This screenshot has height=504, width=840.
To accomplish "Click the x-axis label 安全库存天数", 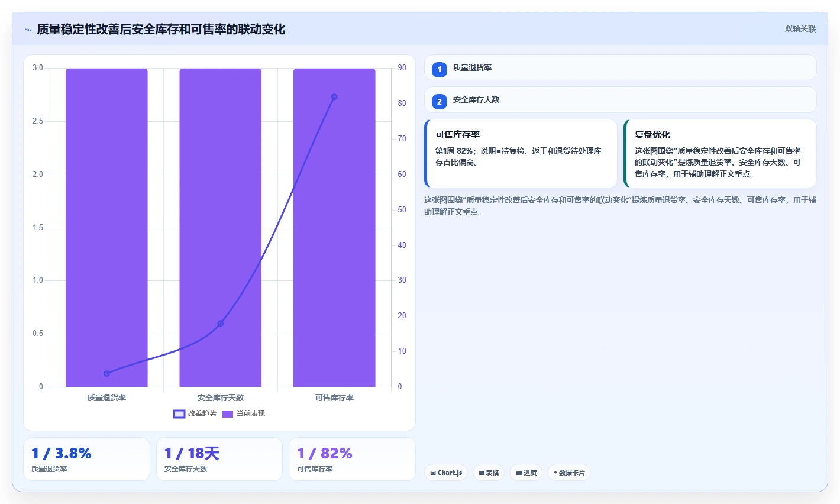I will coord(221,398).
